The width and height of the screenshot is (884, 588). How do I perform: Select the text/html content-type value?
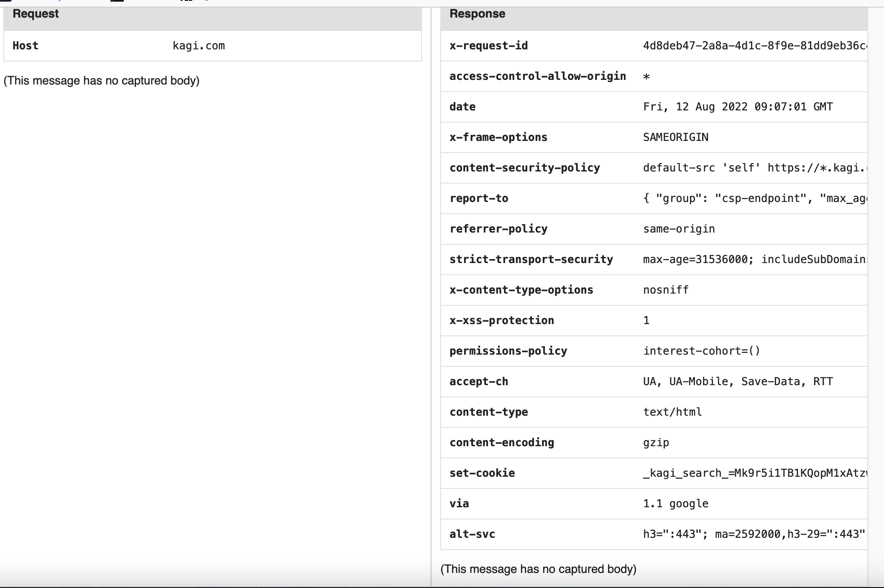[x=672, y=412]
